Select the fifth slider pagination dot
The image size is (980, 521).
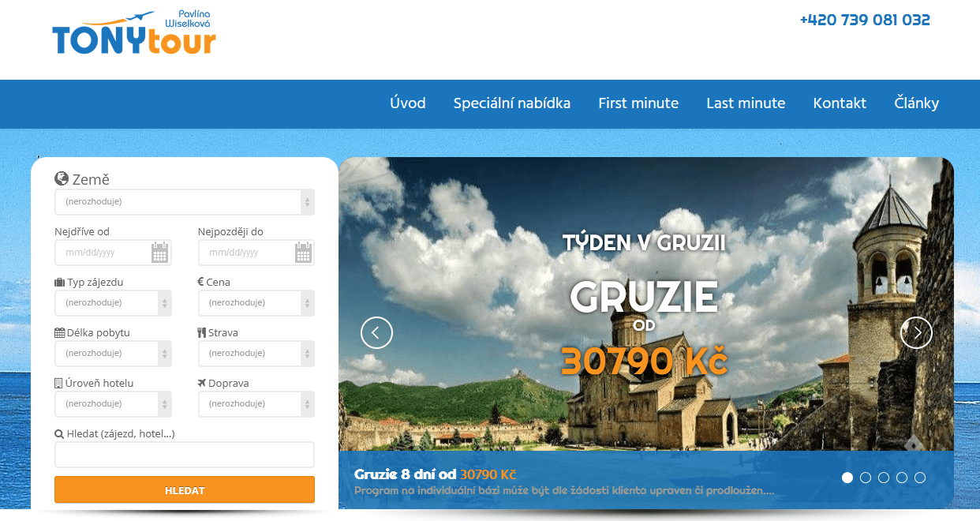coord(920,478)
